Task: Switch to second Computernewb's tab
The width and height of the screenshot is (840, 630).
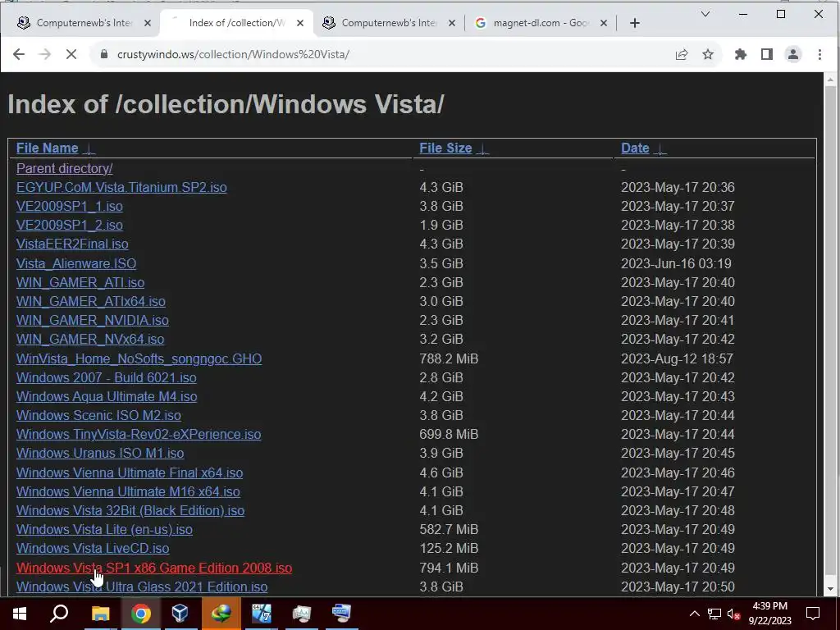Action: (x=388, y=23)
